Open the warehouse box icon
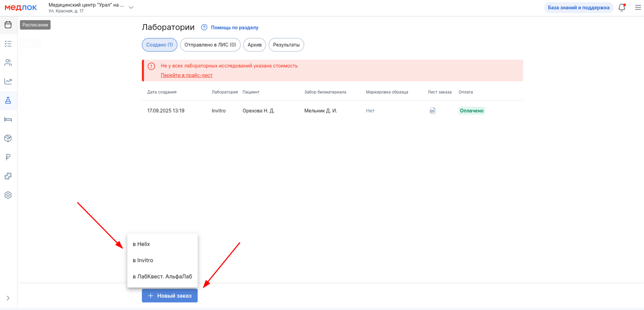Screen dimensions: 644x310 (x=8, y=138)
